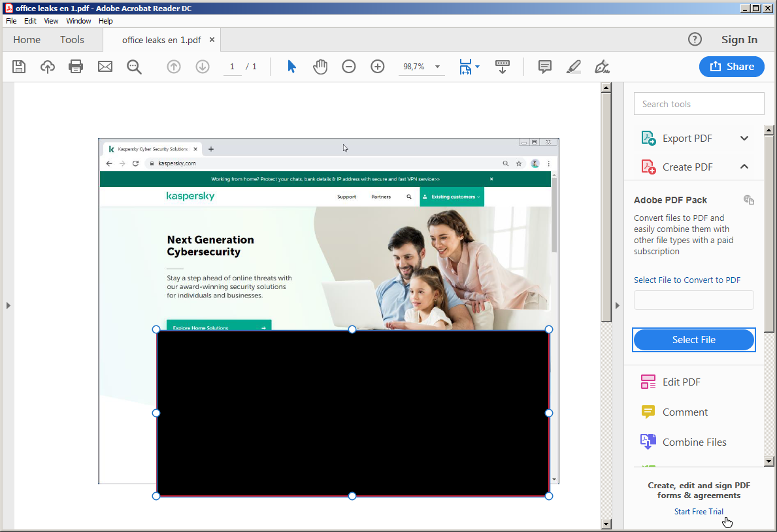Click the document scrollbar up arrow
Screen dimensions: 777x532
coord(606,88)
